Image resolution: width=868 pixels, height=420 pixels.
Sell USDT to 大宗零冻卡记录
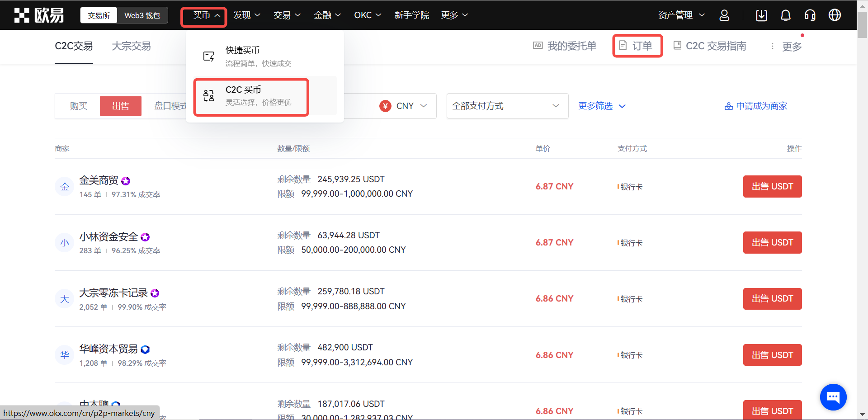(772, 299)
